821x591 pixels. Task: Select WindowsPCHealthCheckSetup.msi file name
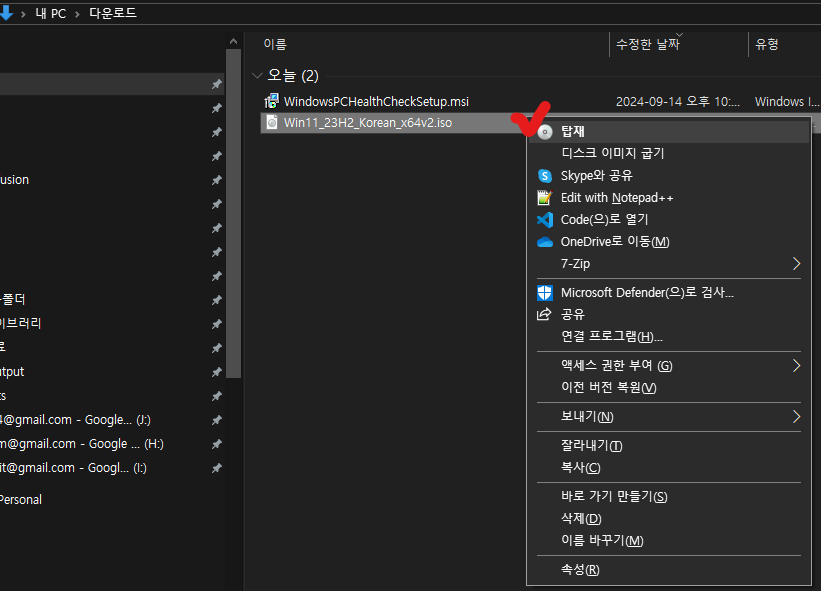[x=376, y=102]
